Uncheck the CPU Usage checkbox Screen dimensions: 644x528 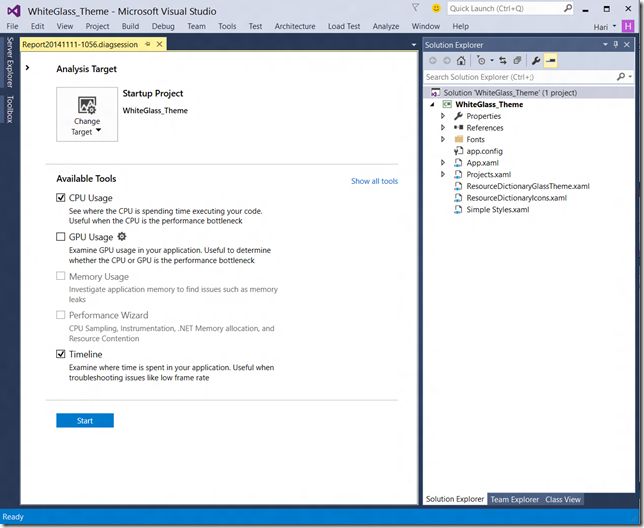tap(60, 197)
